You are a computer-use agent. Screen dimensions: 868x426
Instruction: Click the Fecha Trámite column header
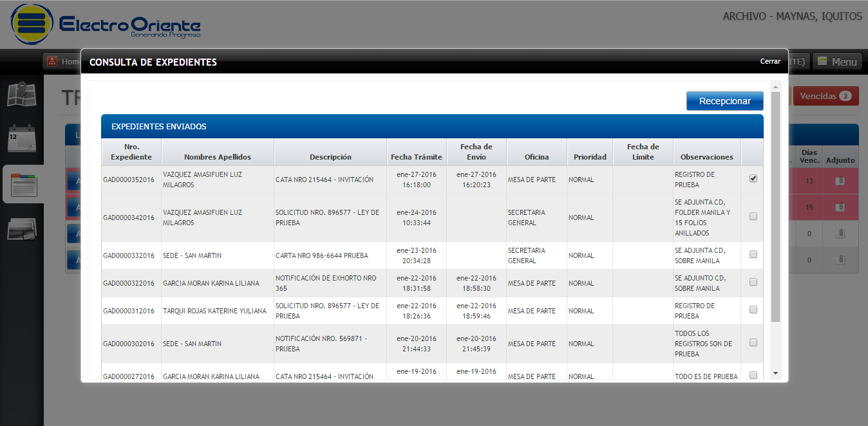416,157
